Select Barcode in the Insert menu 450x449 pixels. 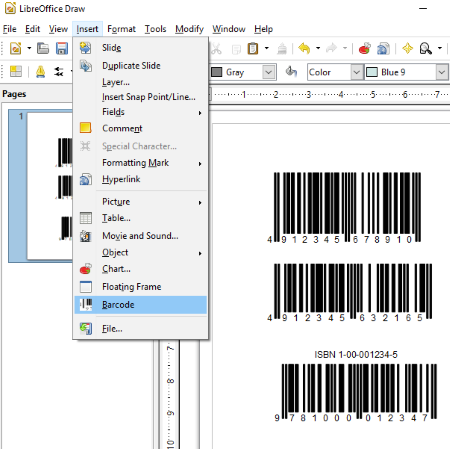coord(141,305)
